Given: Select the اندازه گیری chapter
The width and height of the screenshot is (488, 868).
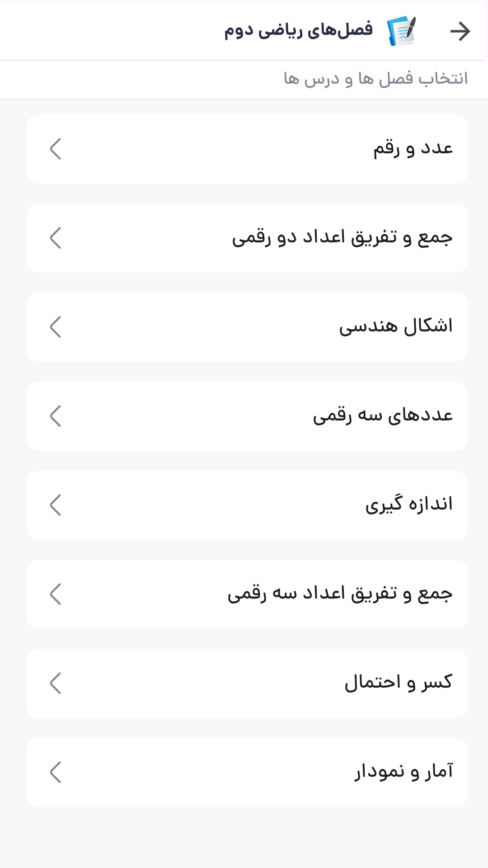Looking at the screenshot, I should 408,505.
